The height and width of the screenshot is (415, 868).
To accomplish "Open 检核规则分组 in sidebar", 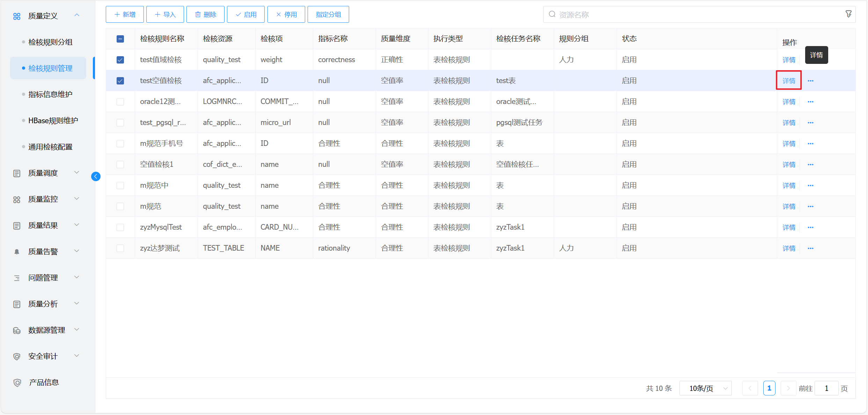I will pos(50,42).
